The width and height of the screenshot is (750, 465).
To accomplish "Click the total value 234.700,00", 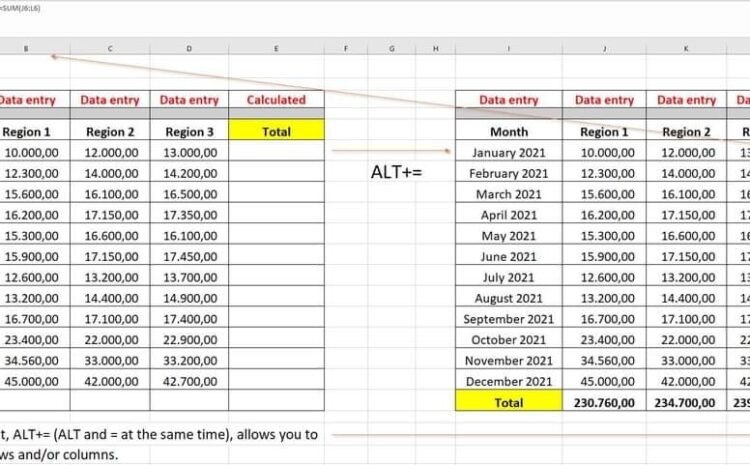I will pos(686,402).
